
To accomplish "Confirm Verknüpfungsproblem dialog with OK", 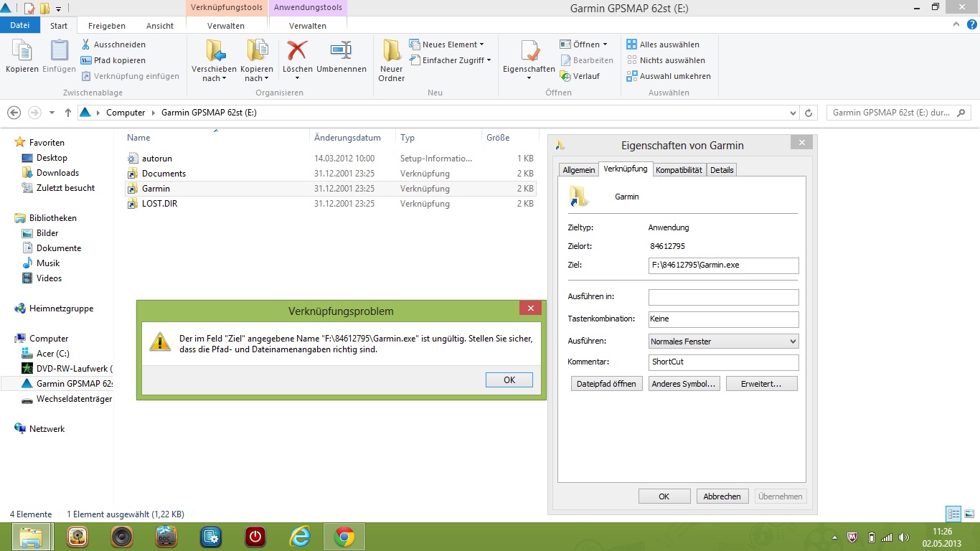I will pos(509,380).
